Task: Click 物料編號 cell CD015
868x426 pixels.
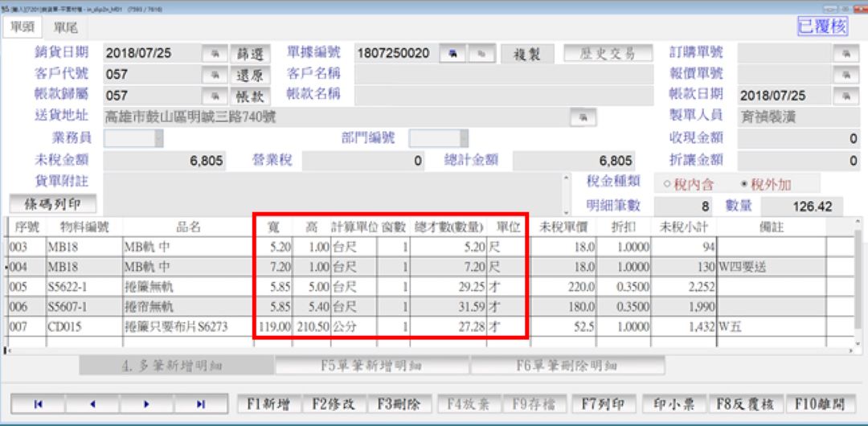Action: 84,327
